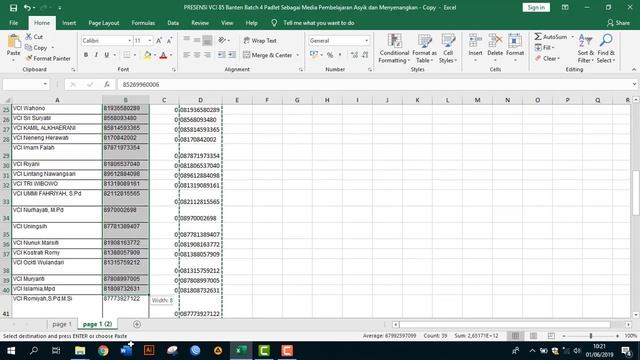Viewport: 640px width, 360px height.
Task: Switch to Page Layout view in status bar
Action: point(533,336)
